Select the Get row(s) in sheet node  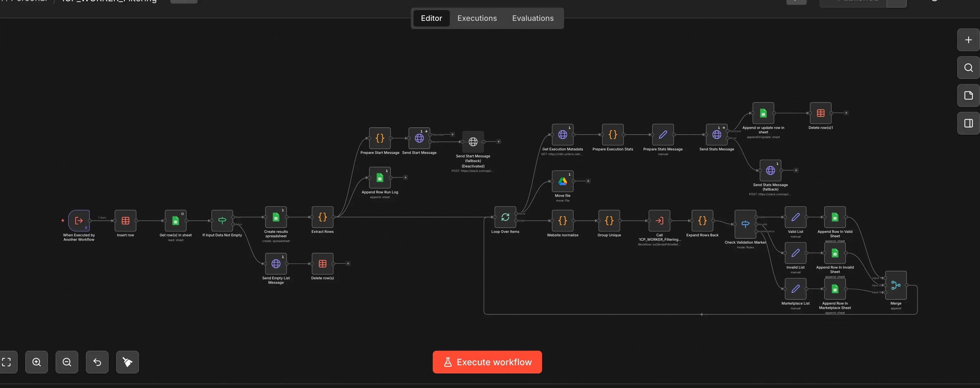(x=176, y=221)
